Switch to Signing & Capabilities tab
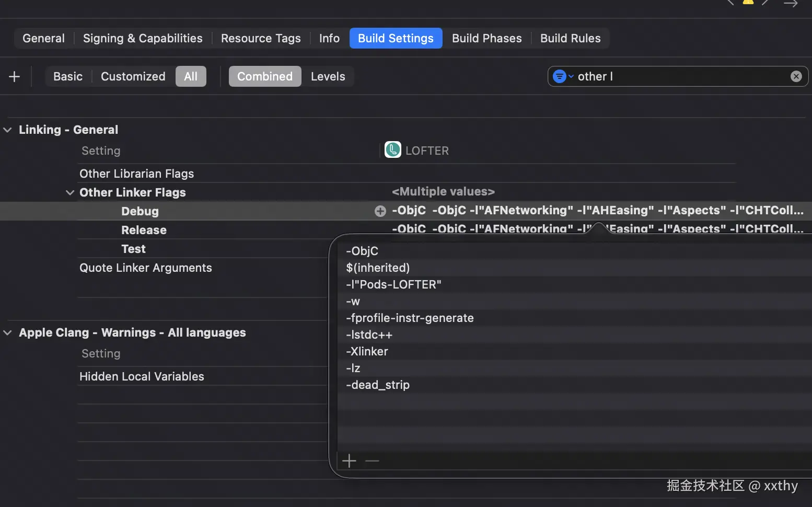This screenshot has height=507, width=812. pos(143,38)
